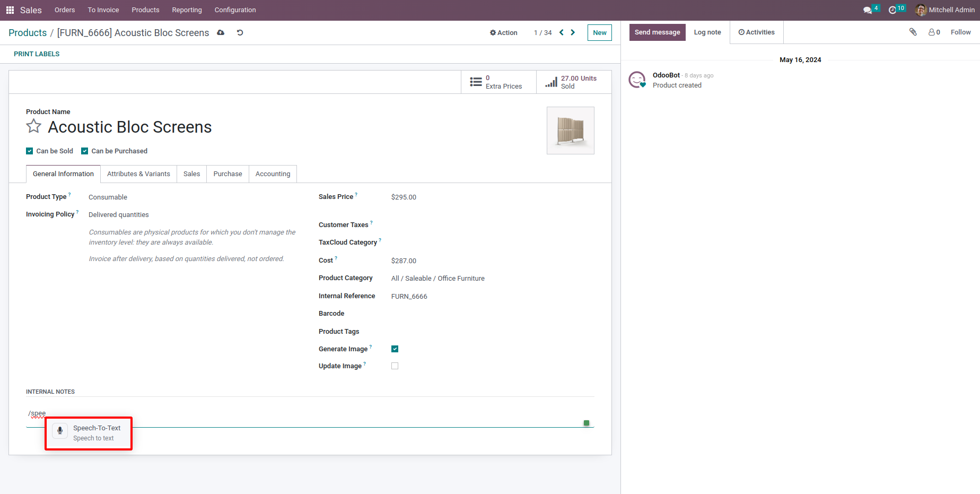
Task: Open the Configuration menu
Action: coord(235,10)
